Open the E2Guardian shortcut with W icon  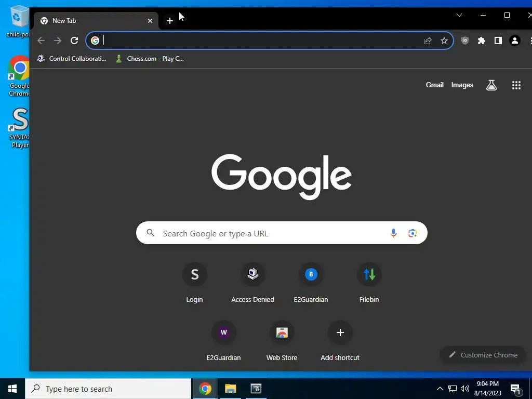(x=223, y=342)
